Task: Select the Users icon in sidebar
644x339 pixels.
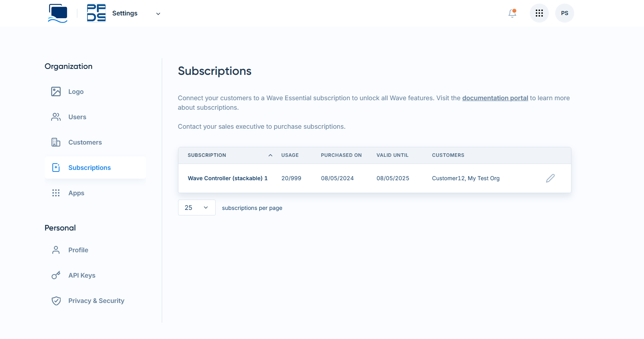Action: coord(56,117)
